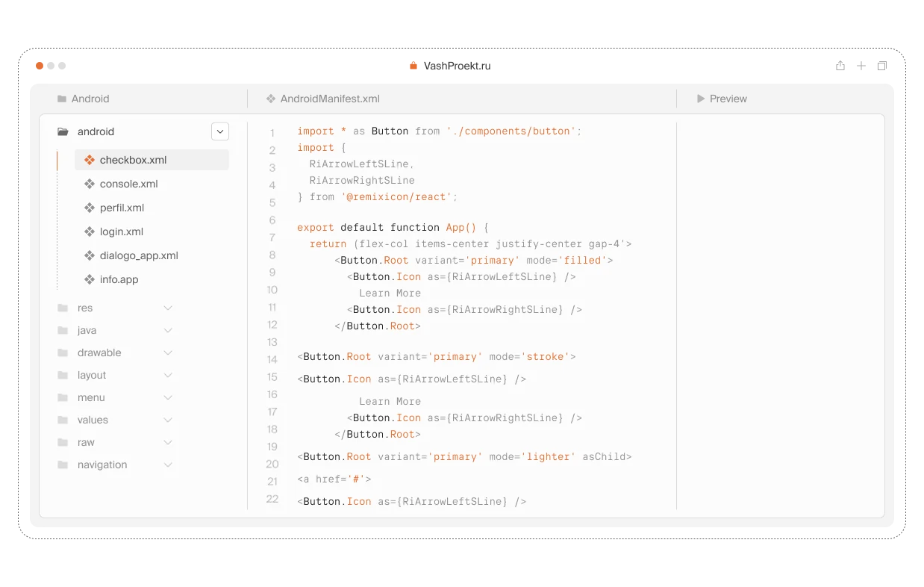Click the <a href='#'> code line
Viewport: 924px width, 587px height.
(x=334, y=479)
